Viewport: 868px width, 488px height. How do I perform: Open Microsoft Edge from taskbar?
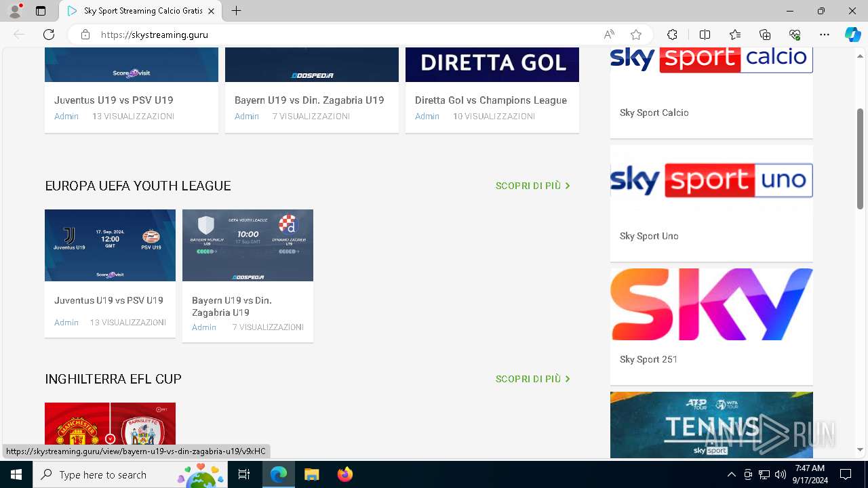click(x=279, y=474)
